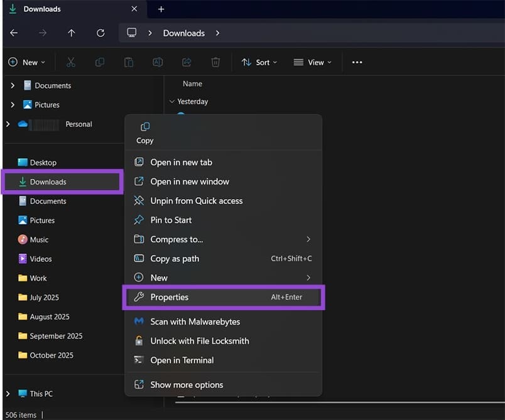Screen dimensions: 505x420
Task: Open the three-dot See more menu
Action: pyautogui.click(x=357, y=62)
